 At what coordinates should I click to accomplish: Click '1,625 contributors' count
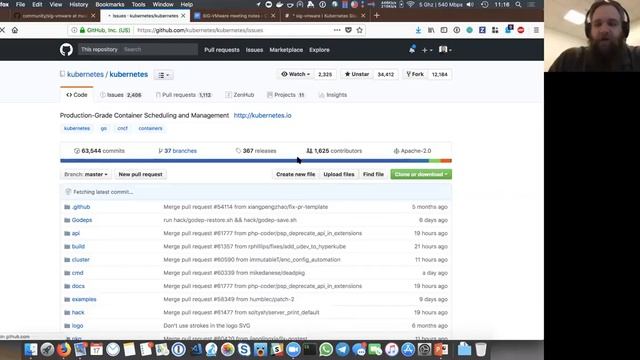coord(334,151)
